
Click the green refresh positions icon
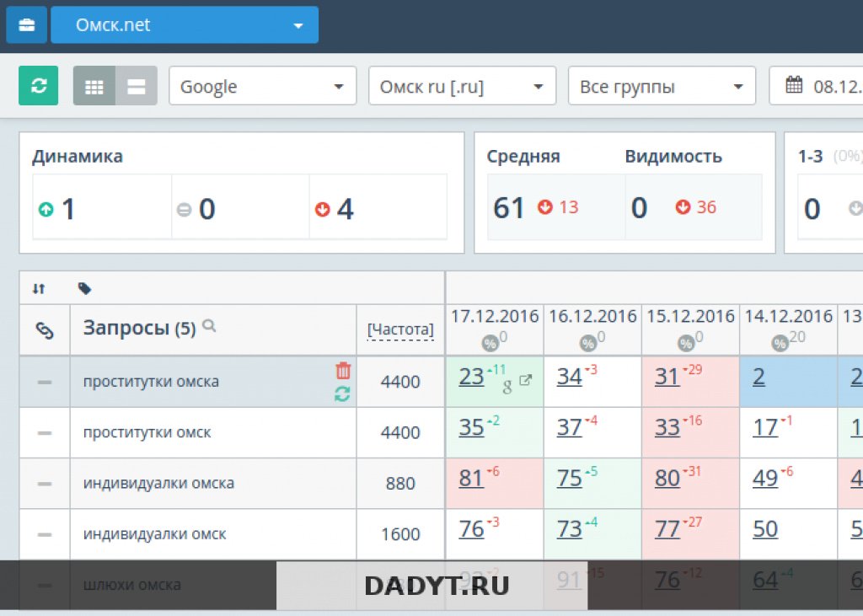(x=38, y=86)
